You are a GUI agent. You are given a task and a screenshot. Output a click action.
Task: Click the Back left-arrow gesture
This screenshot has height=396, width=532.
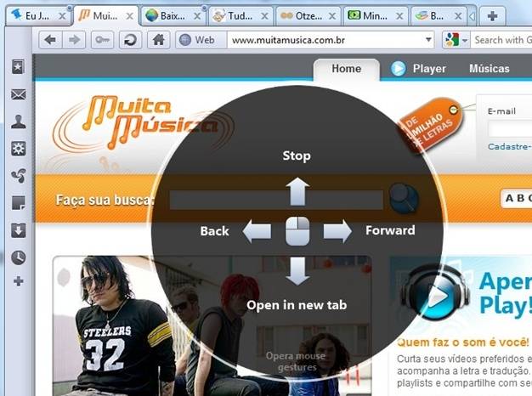[257, 231]
